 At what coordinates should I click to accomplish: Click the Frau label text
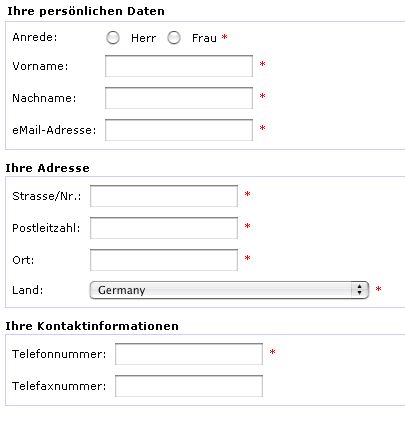204,38
